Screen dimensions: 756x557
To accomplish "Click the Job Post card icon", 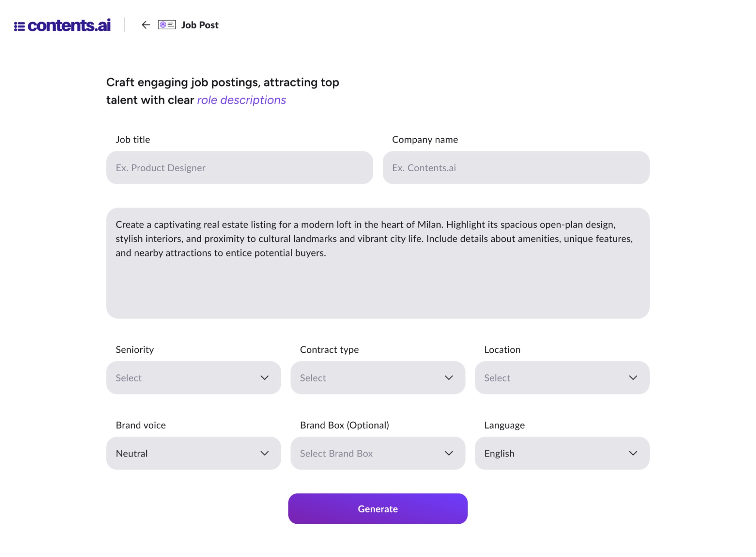I will click(x=167, y=25).
